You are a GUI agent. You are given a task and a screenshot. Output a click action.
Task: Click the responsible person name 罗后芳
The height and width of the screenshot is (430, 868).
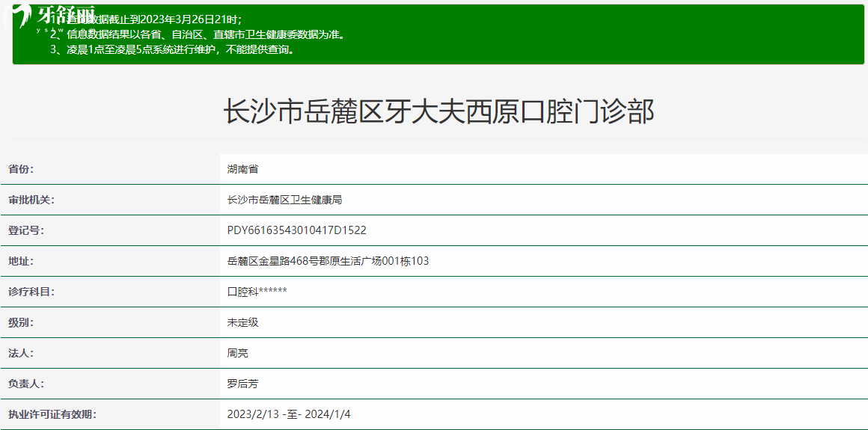point(242,384)
